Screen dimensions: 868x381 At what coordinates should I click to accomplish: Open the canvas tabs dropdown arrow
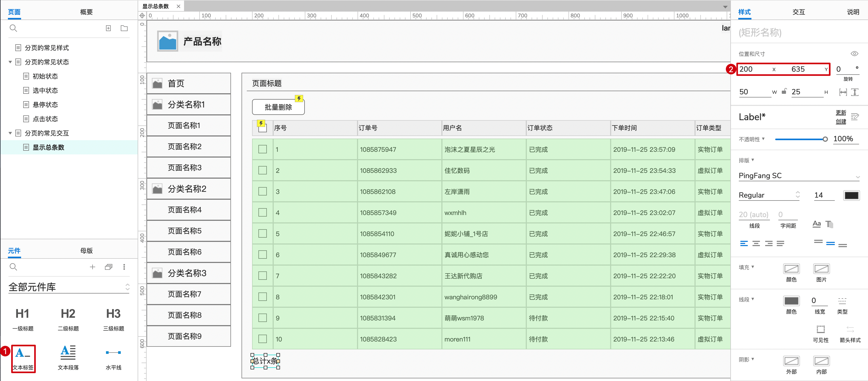(x=725, y=7)
